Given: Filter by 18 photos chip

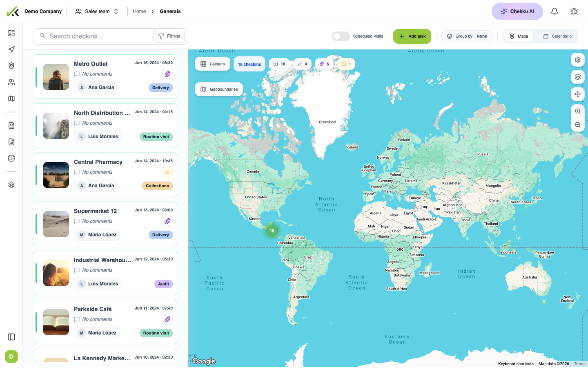Looking at the screenshot, I should [x=279, y=64].
